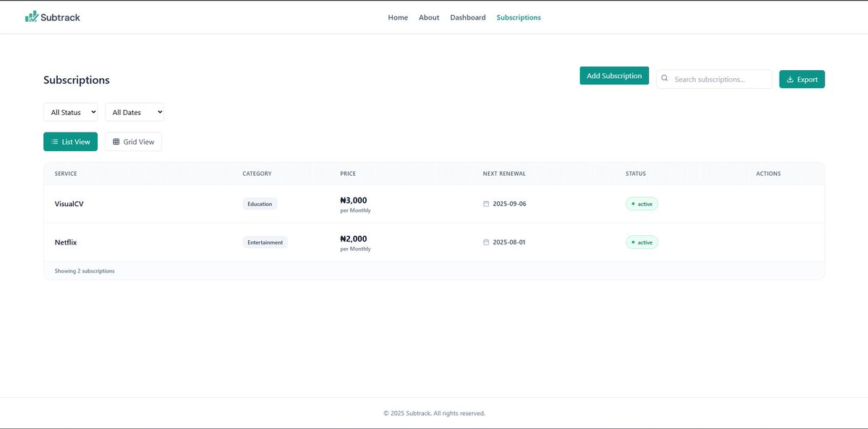Open the All Status dropdown
The height and width of the screenshot is (429, 868).
70,112
